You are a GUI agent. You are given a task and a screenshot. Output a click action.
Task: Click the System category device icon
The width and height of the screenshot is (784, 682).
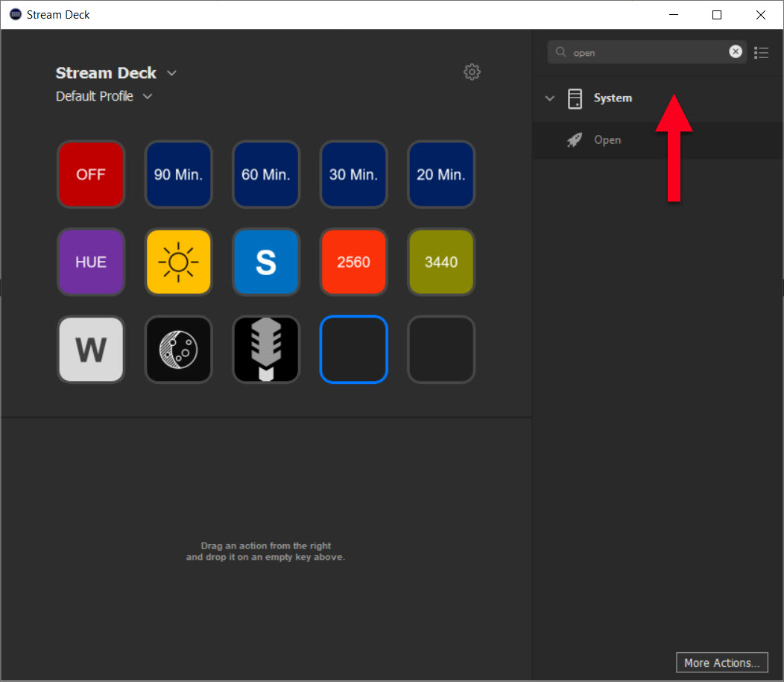pos(575,98)
